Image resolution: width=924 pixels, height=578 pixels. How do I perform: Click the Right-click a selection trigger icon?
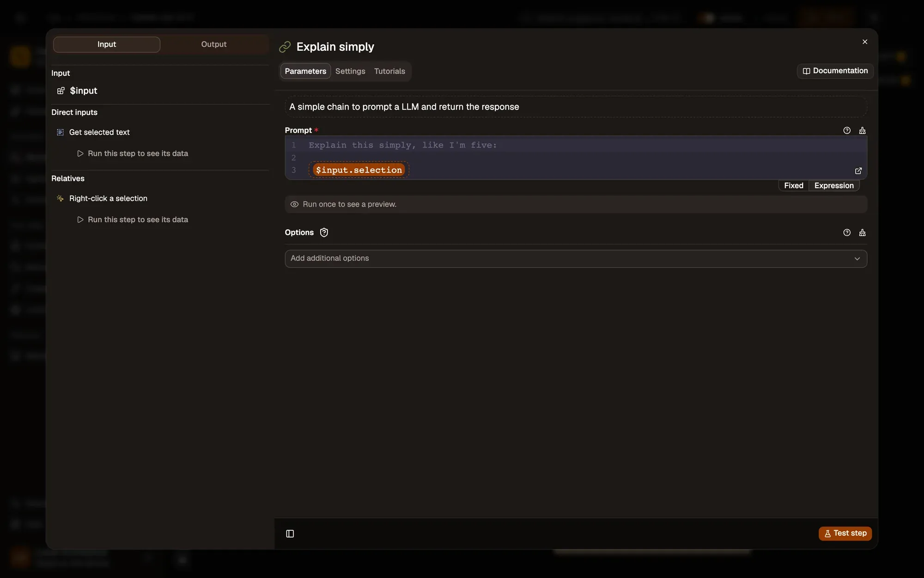pyautogui.click(x=60, y=198)
